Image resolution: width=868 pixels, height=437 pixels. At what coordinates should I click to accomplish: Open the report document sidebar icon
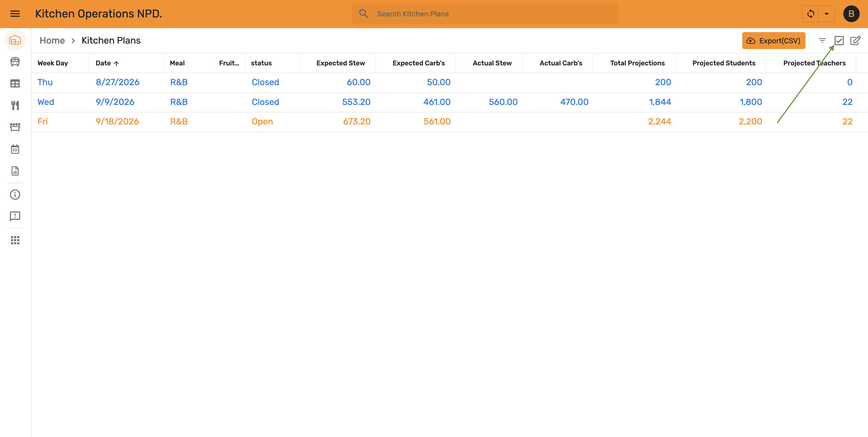[15, 171]
